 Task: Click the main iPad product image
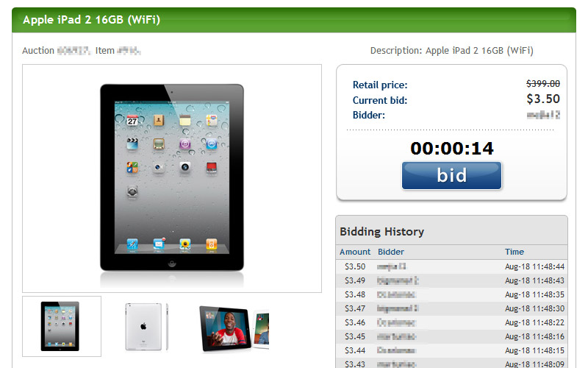[x=172, y=178]
